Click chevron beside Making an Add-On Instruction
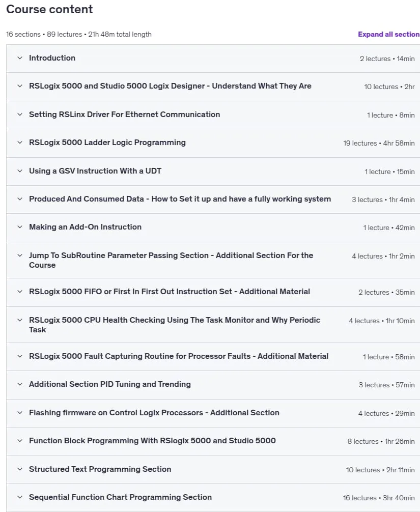The height and width of the screenshot is (512, 420). click(x=20, y=227)
